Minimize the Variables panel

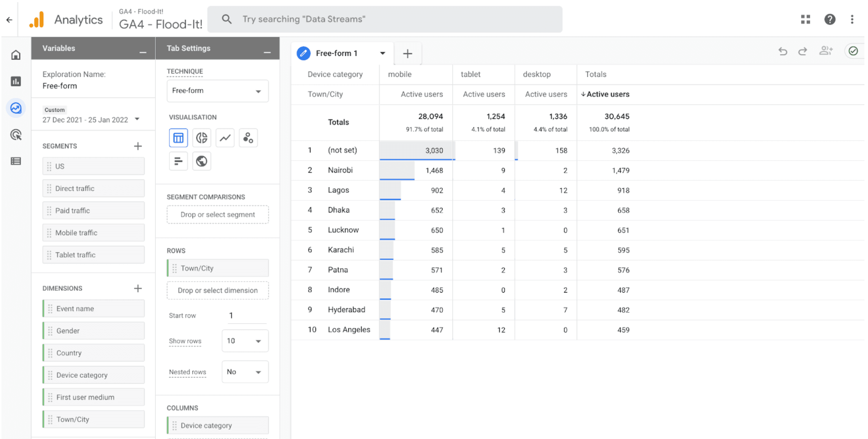coord(143,53)
